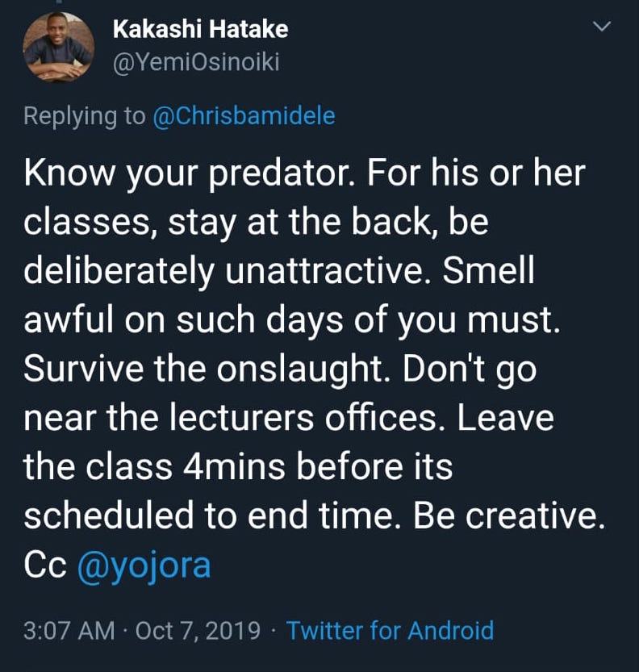639x672 pixels.
Task: Click the 'Survive the onslaught.' sentence
Action: click(x=209, y=369)
